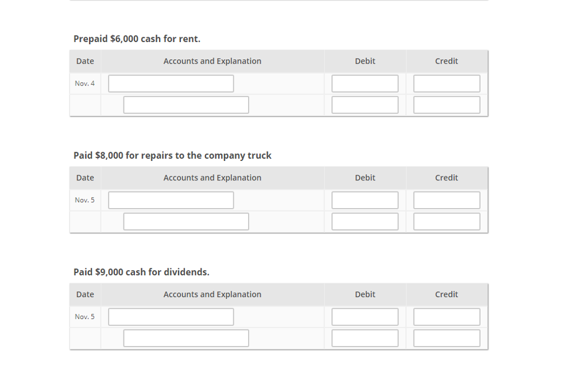
Task: Click the second Debit field in the rent table
Action: (x=365, y=104)
